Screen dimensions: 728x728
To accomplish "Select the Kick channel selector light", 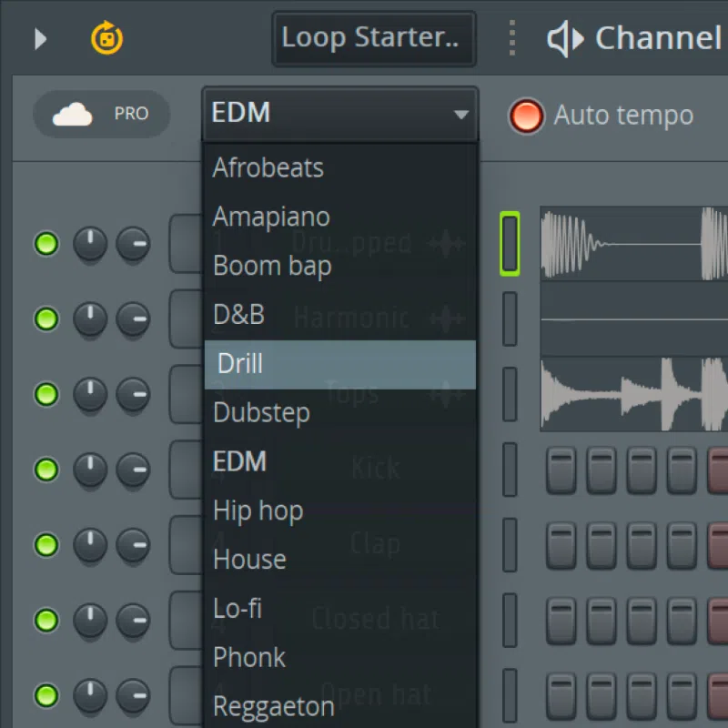I will pyautogui.click(x=510, y=470).
